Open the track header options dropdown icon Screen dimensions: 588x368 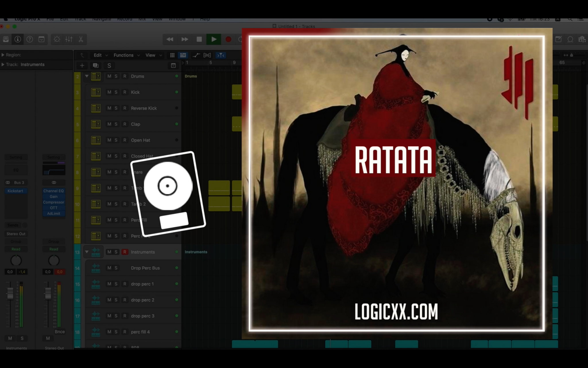click(173, 66)
